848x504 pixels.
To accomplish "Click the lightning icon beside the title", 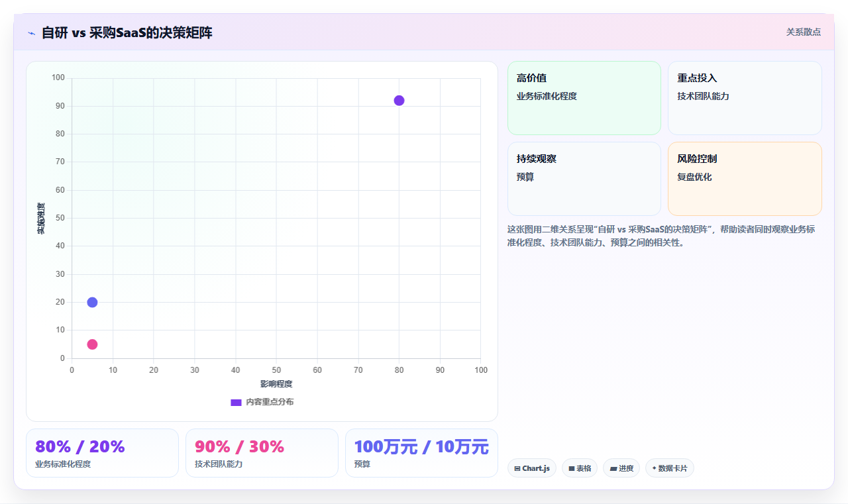I will (x=31, y=32).
